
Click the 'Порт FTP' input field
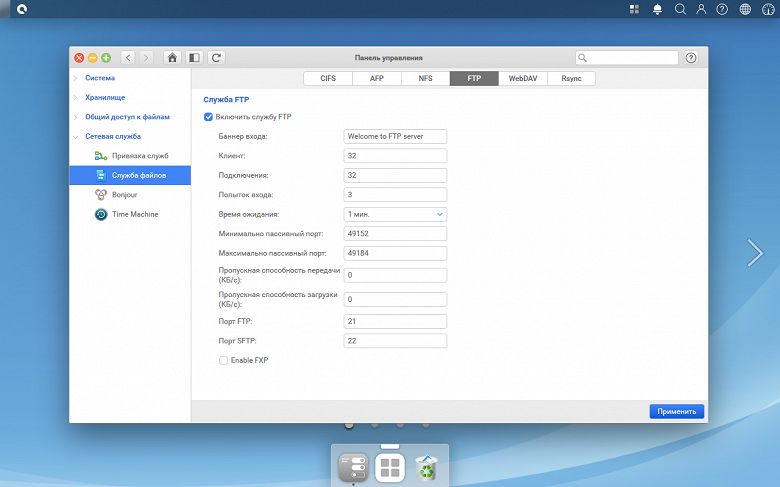(394, 322)
